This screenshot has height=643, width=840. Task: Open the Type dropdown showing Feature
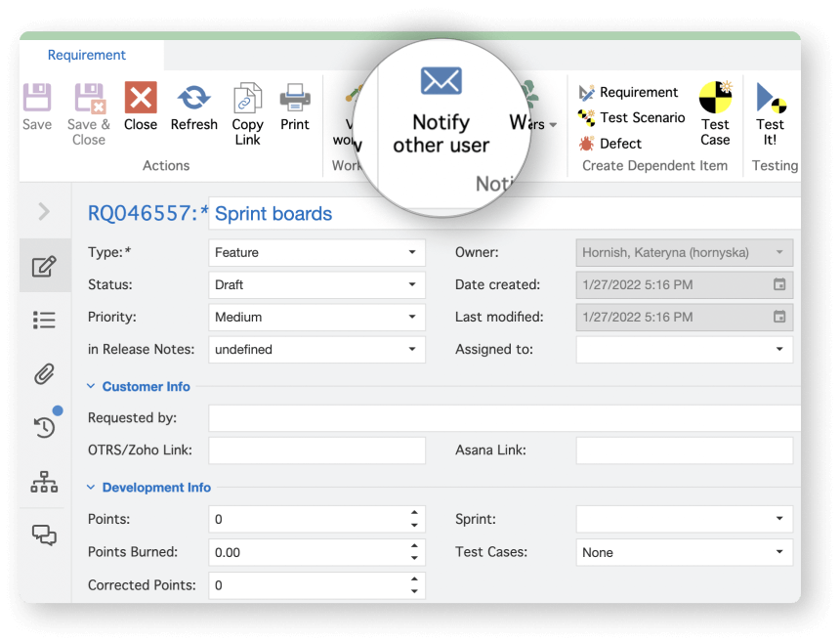coord(316,252)
